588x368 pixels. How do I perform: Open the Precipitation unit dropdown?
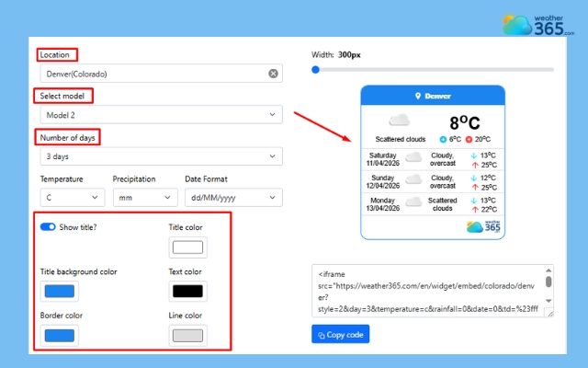pos(144,197)
